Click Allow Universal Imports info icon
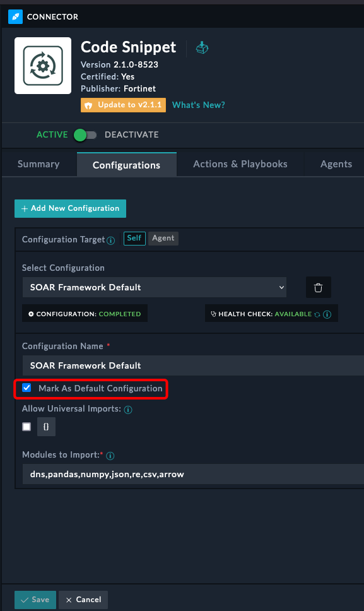 (x=128, y=410)
